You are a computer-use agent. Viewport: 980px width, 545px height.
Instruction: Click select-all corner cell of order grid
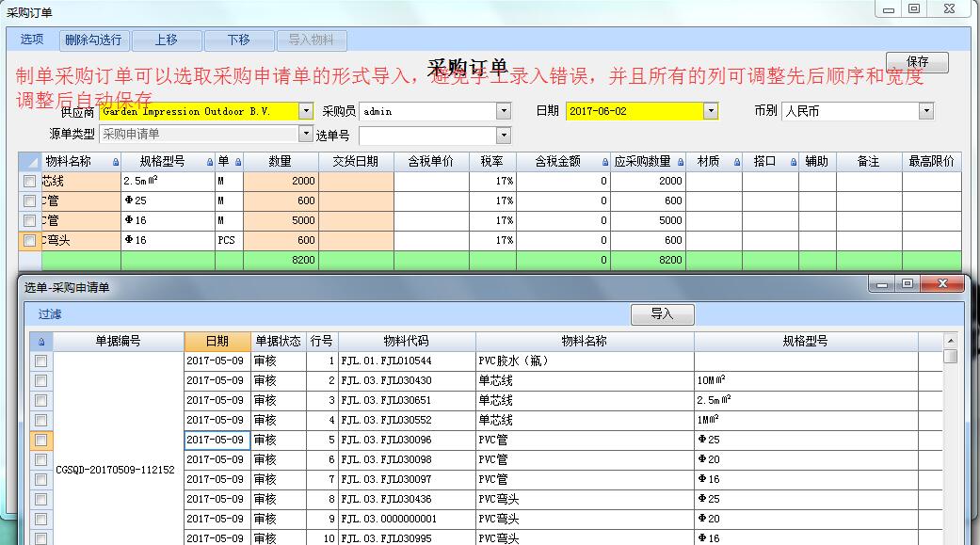pos(29,161)
